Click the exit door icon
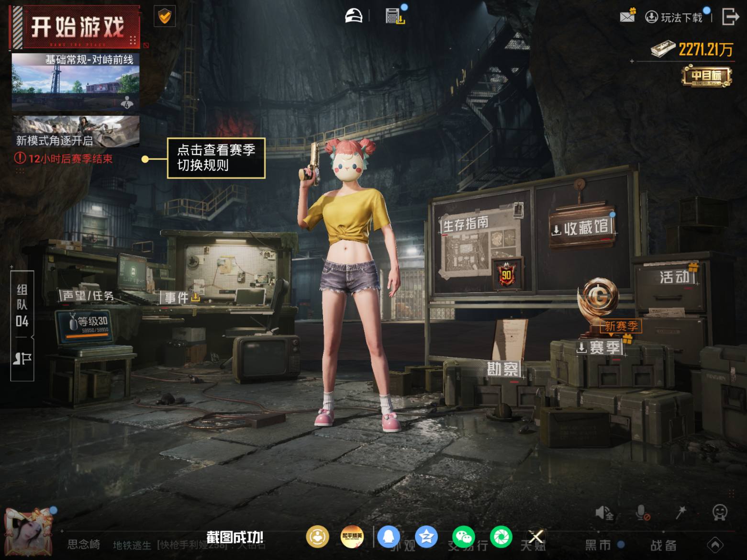This screenshot has width=747, height=560. pyautogui.click(x=730, y=16)
